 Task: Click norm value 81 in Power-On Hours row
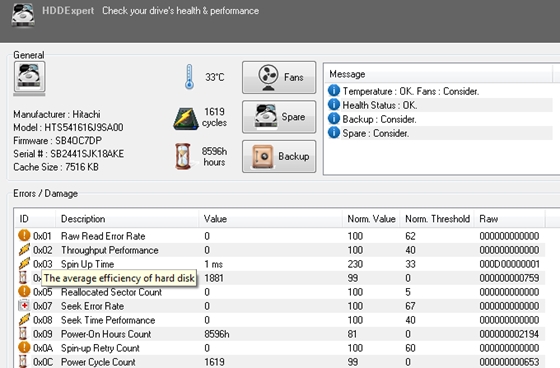coord(352,334)
